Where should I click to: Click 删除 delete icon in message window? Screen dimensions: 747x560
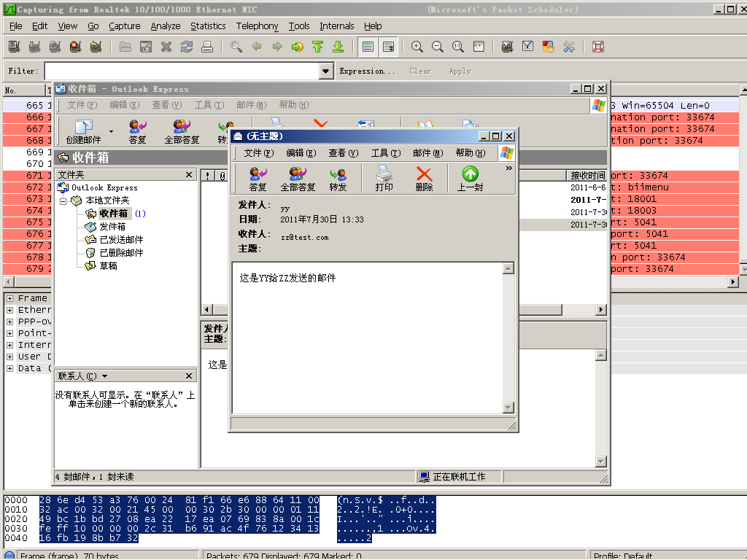(424, 179)
